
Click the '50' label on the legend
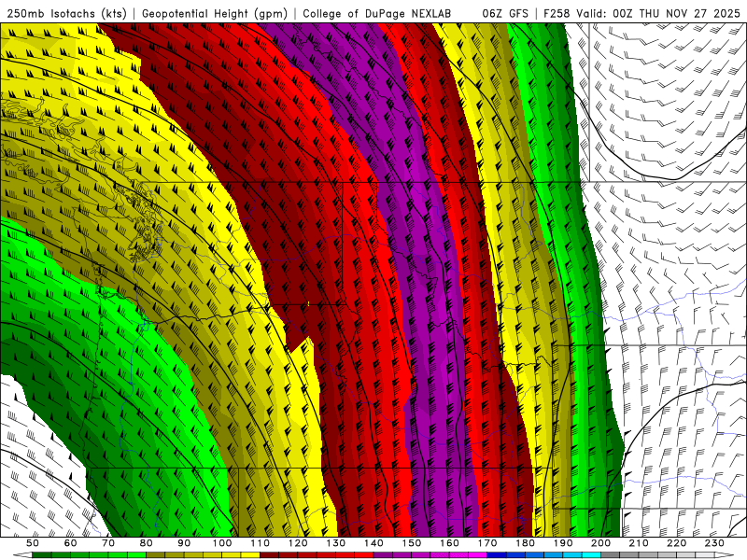[32, 543]
